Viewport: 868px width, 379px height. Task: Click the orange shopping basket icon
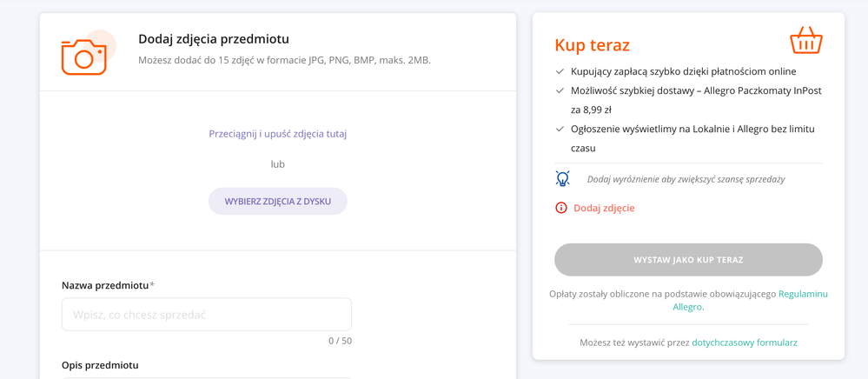coord(806,40)
